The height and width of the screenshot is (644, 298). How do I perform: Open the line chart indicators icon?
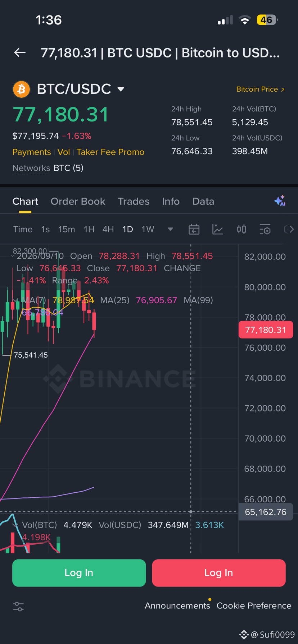218,229
